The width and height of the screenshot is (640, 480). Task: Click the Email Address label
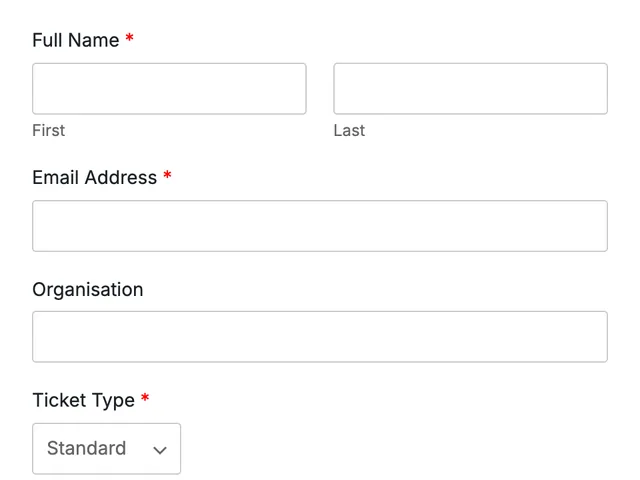(x=94, y=178)
